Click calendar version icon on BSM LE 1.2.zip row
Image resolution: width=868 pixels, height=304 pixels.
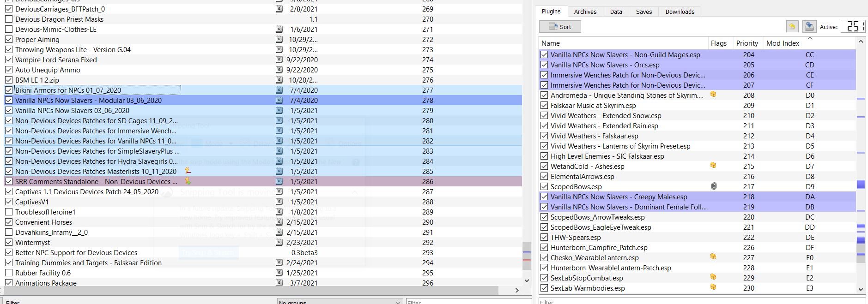pos(279,80)
